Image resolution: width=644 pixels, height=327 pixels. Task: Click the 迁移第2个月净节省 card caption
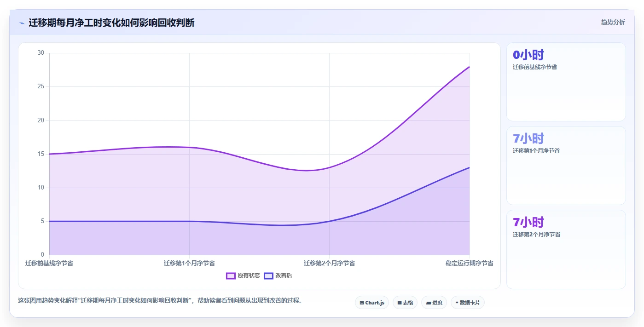536,235
